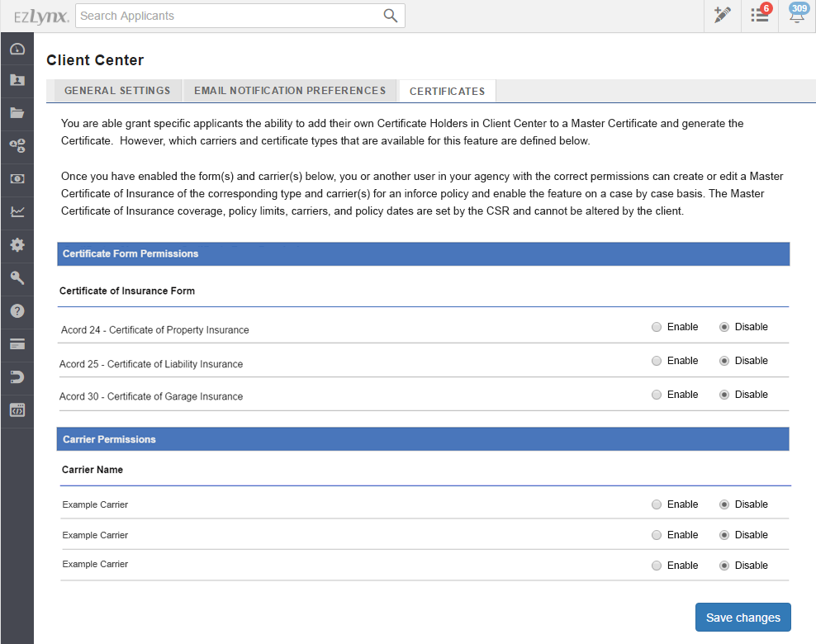This screenshot has width=816, height=644.
Task: Click the Carrier Permissions header
Action: click(x=423, y=439)
